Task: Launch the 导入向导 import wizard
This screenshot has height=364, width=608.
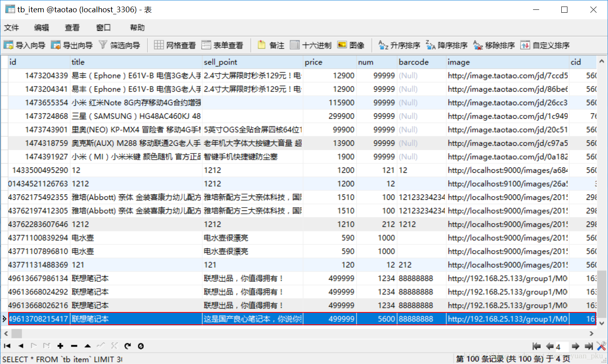Action: (x=24, y=45)
